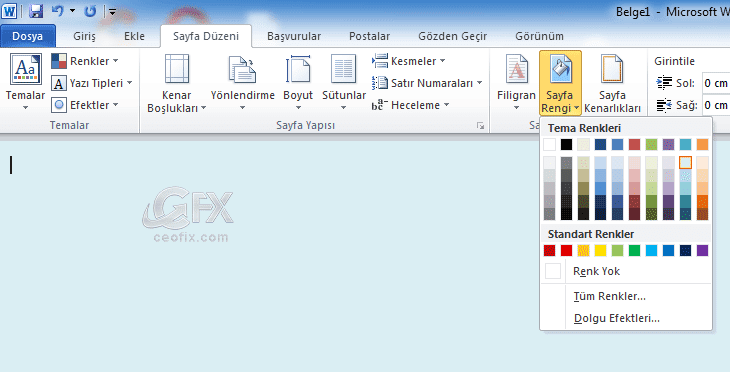Choose the standard purple color swatch
Screen dimensions: 730x372
pyautogui.click(x=703, y=250)
